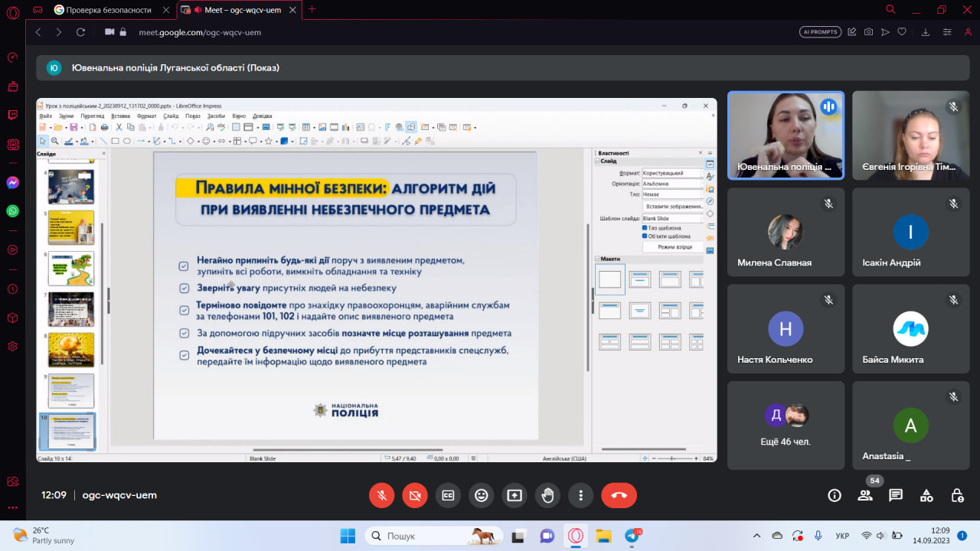The image size is (980, 551).
Task: Open a new browser tab
Action: click(x=312, y=9)
